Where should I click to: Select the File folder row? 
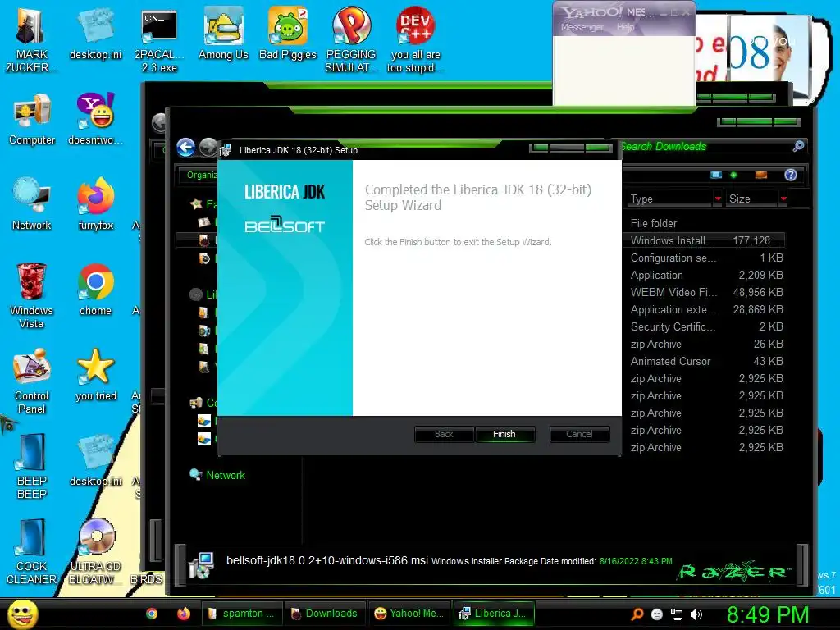[705, 223]
